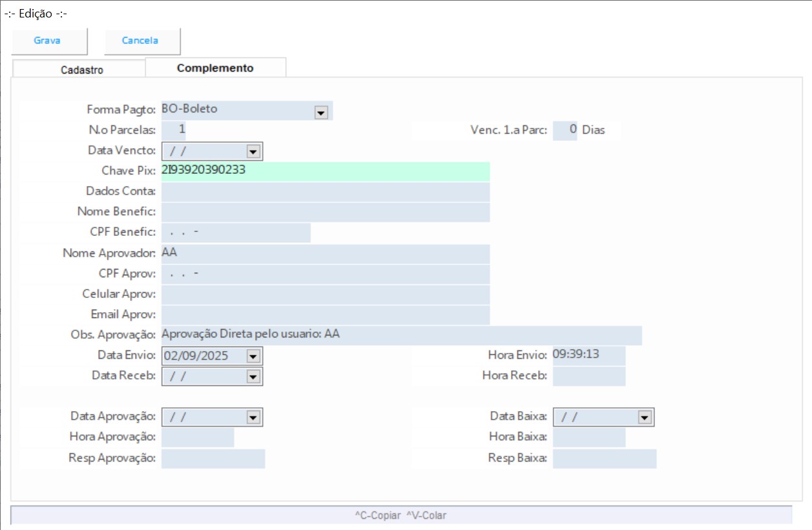The image size is (812, 530).
Task: Click the Grava button
Action: 48,41
